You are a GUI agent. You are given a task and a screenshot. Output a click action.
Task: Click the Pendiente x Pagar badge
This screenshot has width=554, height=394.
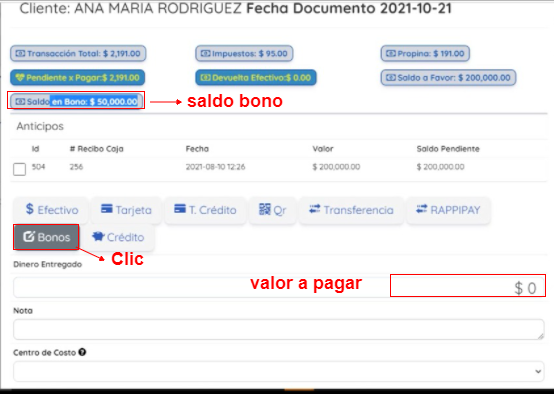point(77,78)
